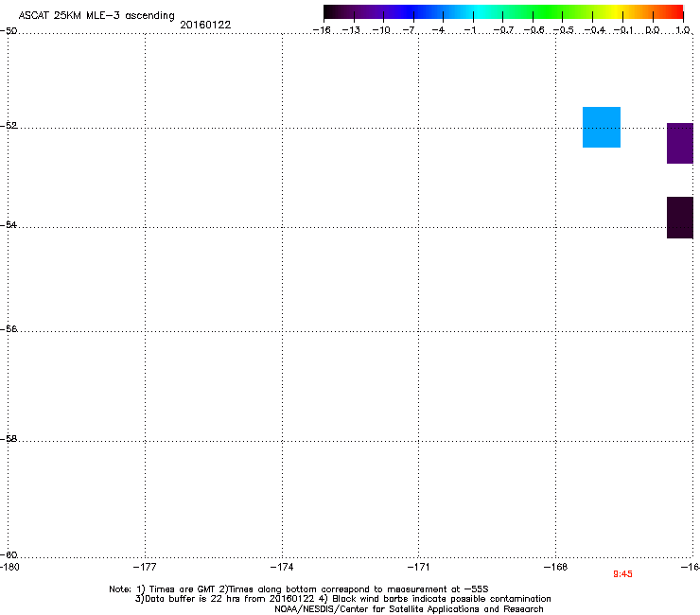Click the -54 latitude axis label
700x615 pixels.
pos(9,224)
